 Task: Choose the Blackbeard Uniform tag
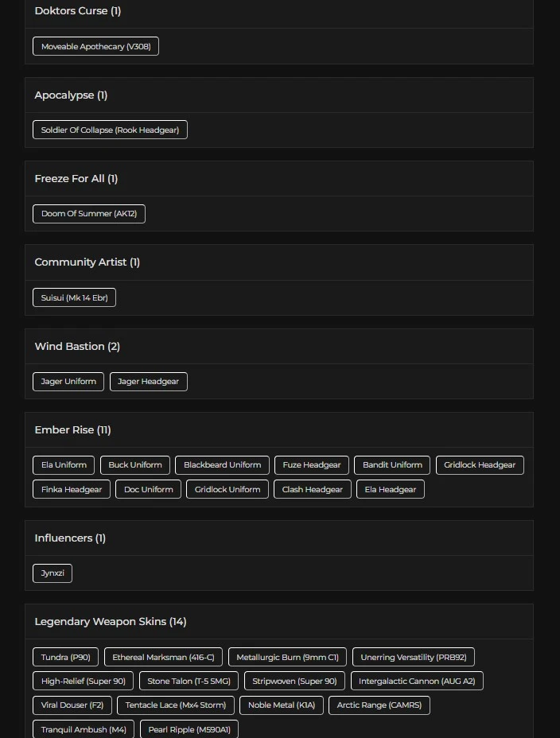(222, 464)
